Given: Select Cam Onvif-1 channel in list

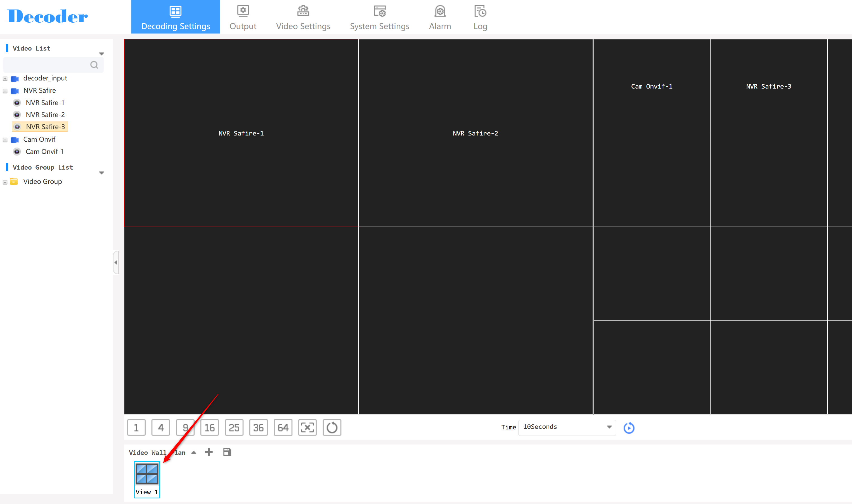Looking at the screenshot, I should click(x=44, y=151).
